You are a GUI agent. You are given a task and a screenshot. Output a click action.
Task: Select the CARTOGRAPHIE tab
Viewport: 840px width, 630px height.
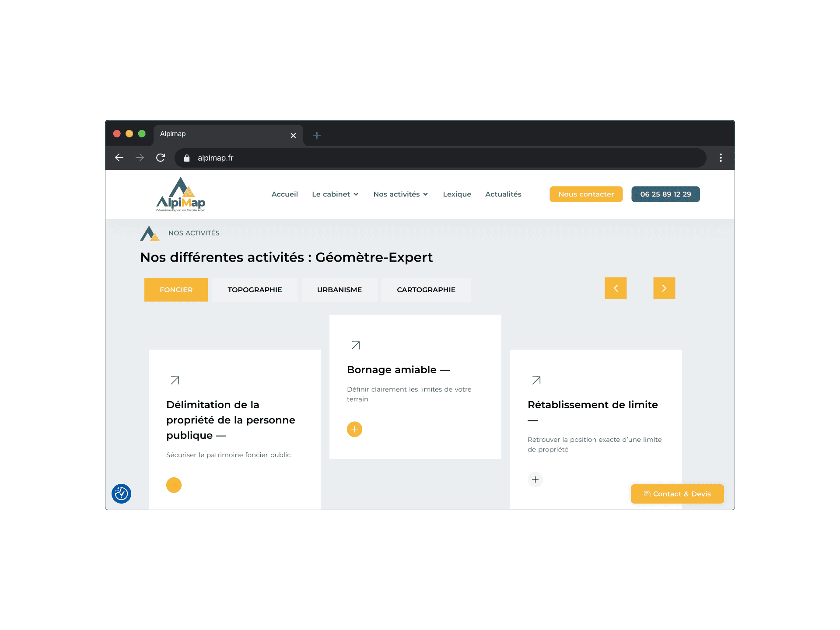[426, 290]
